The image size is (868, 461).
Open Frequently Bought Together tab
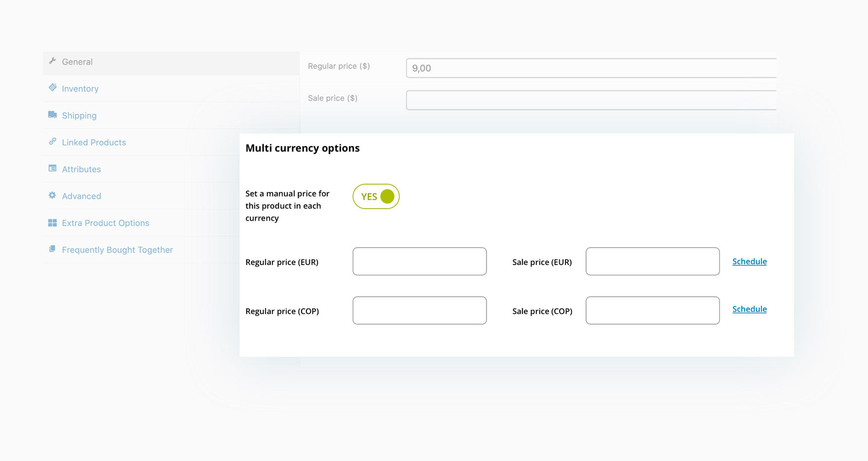[141, 250]
